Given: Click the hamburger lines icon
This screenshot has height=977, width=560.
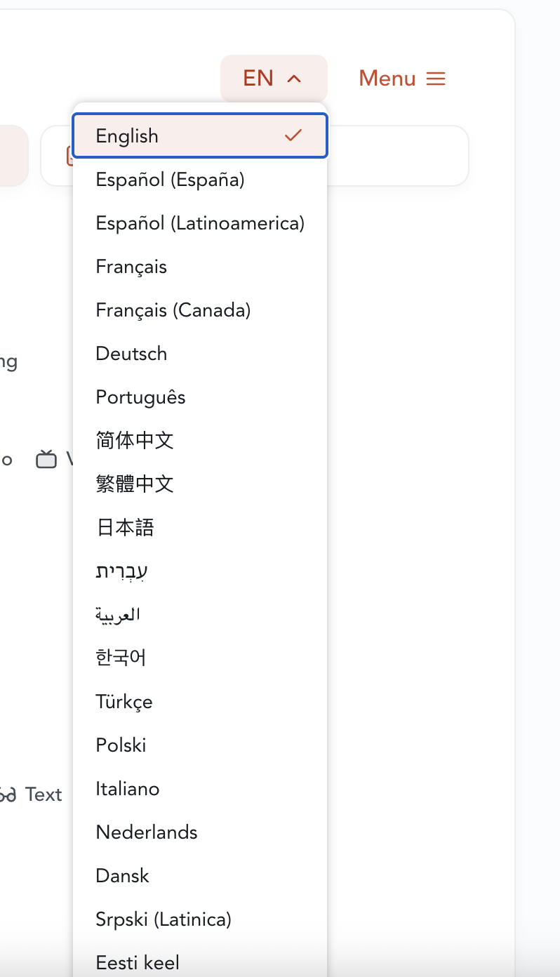Looking at the screenshot, I should pyautogui.click(x=436, y=79).
